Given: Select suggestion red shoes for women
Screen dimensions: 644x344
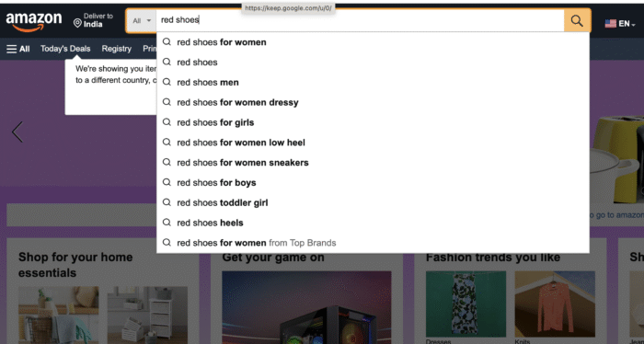Looking at the screenshot, I should click(x=373, y=42).
